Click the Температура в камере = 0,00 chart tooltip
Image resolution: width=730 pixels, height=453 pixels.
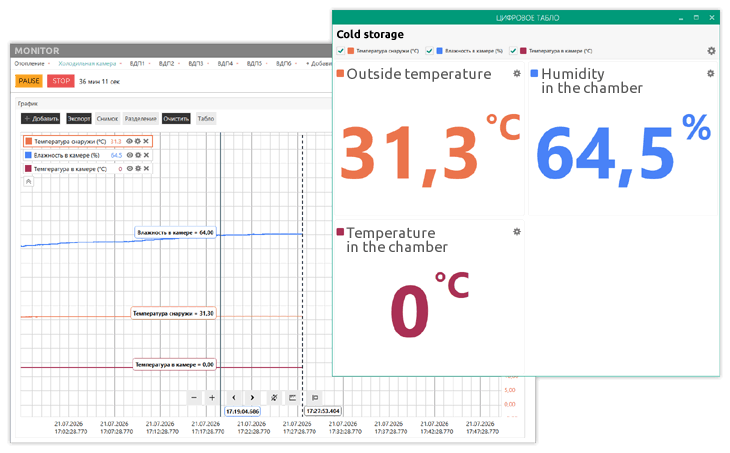coord(174,365)
